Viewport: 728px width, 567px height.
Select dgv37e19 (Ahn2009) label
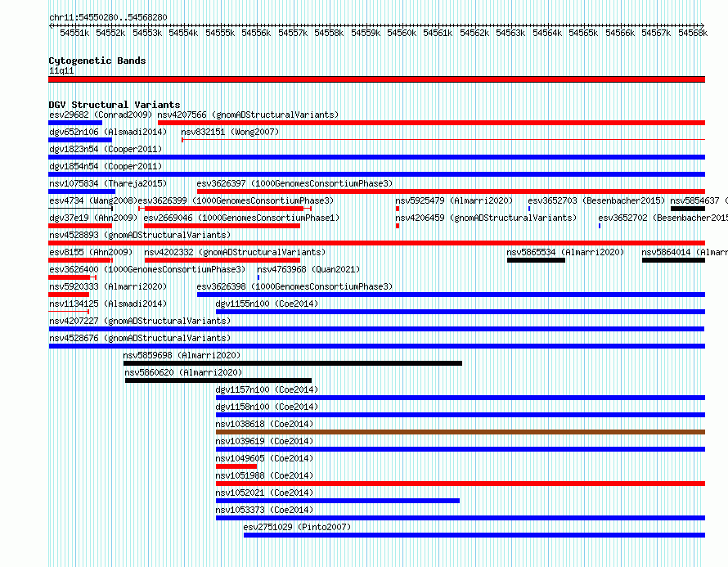coord(93,218)
